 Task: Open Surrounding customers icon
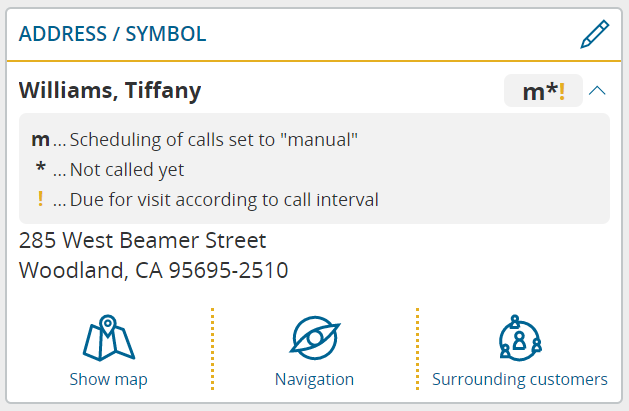520,338
